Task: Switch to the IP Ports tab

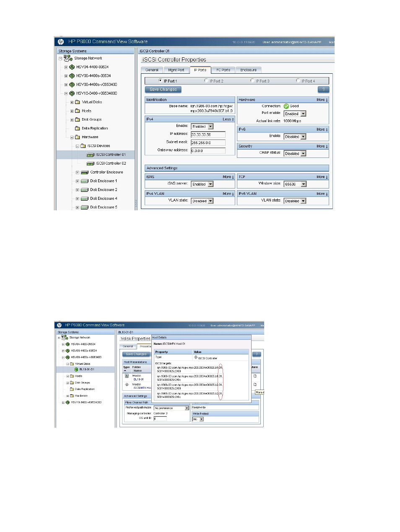Action: coord(200,70)
